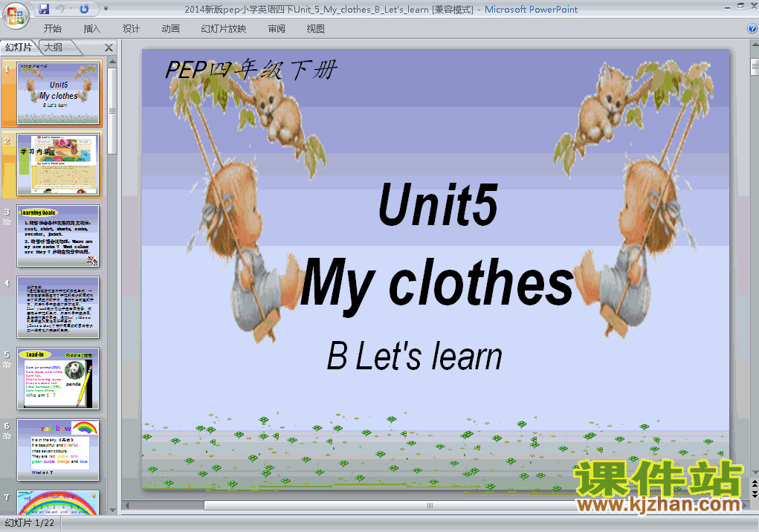Open the 视图 ribbon tab
Image resolution: width=759 pixels, height=532 pixels.
pos(316,28)
